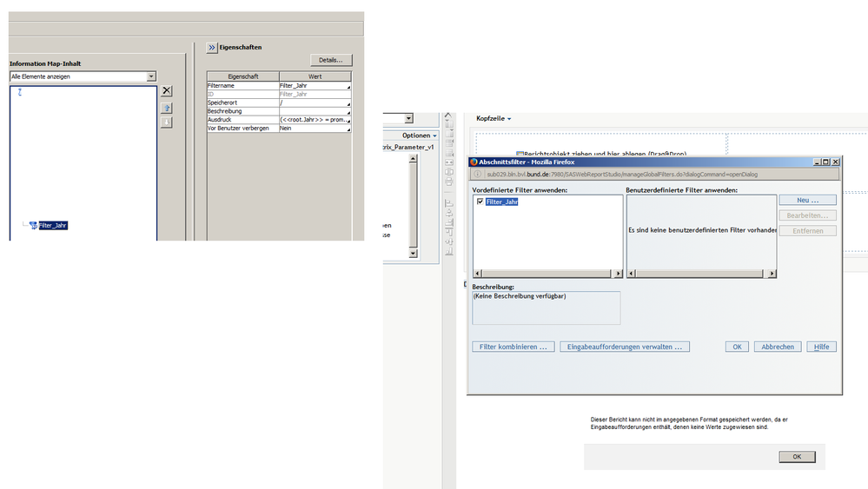This screenshot has width=868, height=489.
Task: Tick the Filter_Jahr checkbox in predefined filters
Action: click(480, 202)
